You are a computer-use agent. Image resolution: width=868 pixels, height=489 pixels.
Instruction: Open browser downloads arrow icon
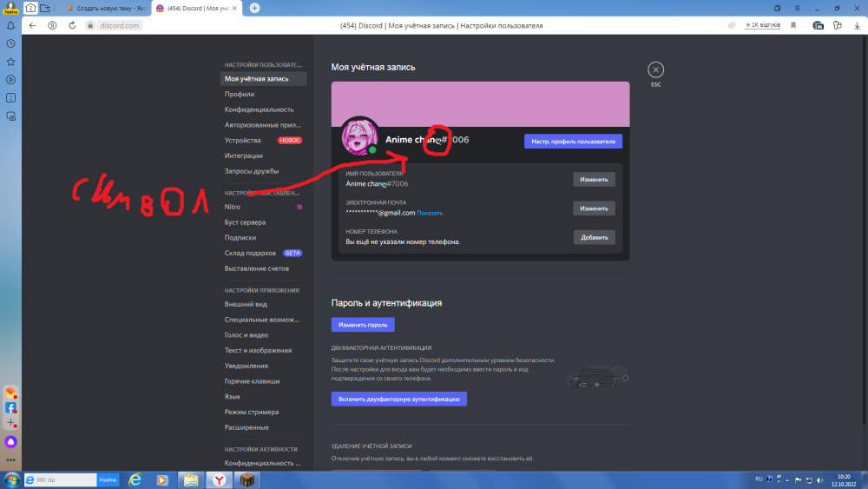pyautogui.click(x=857, y=25)
